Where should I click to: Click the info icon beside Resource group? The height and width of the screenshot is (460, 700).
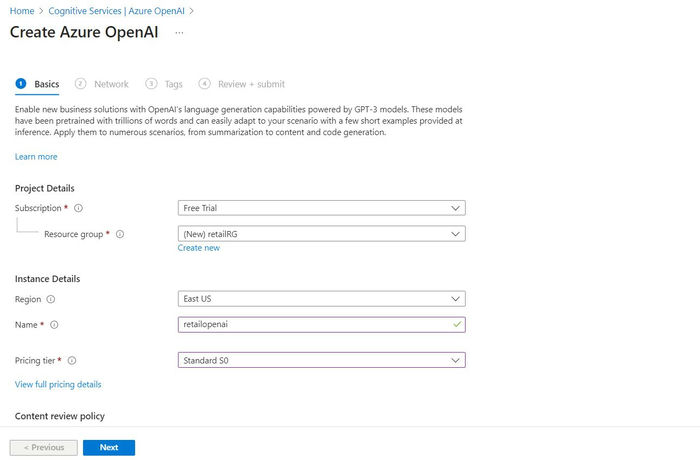[120, 234]
